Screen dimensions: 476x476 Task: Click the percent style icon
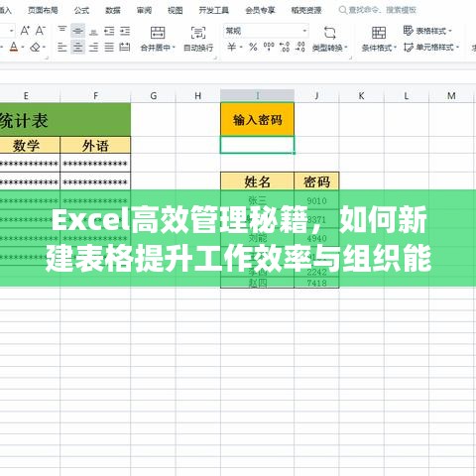(x=253, y=47)
